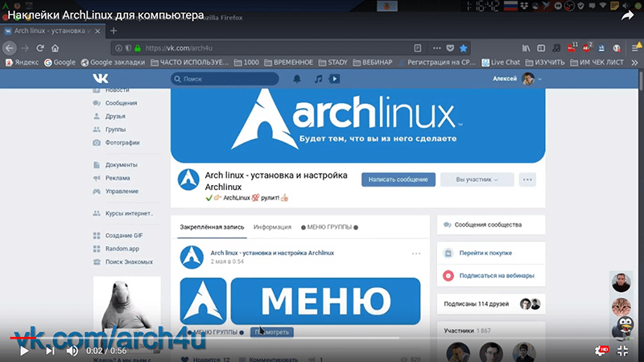Switch to МЕНЮ ГРУППЫ tab
Image resolution: width=644 pixels, height=362 pixels.
tap(329, 227)
